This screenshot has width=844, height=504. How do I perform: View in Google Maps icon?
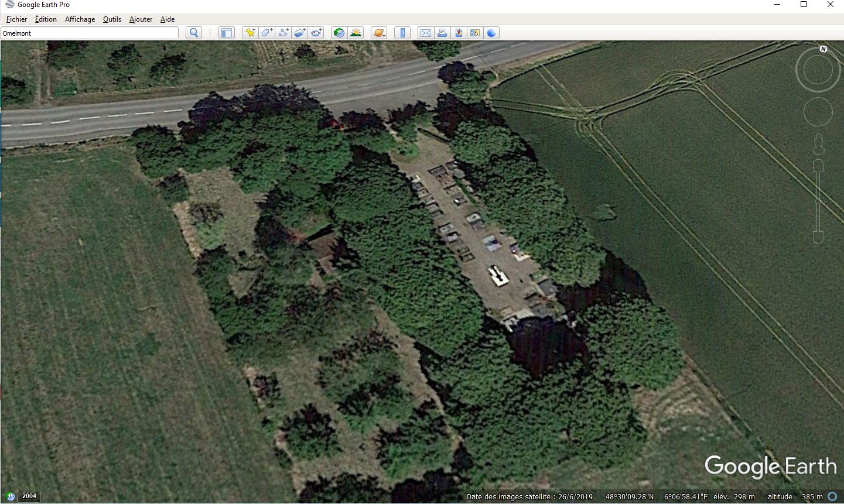(475, 33)
